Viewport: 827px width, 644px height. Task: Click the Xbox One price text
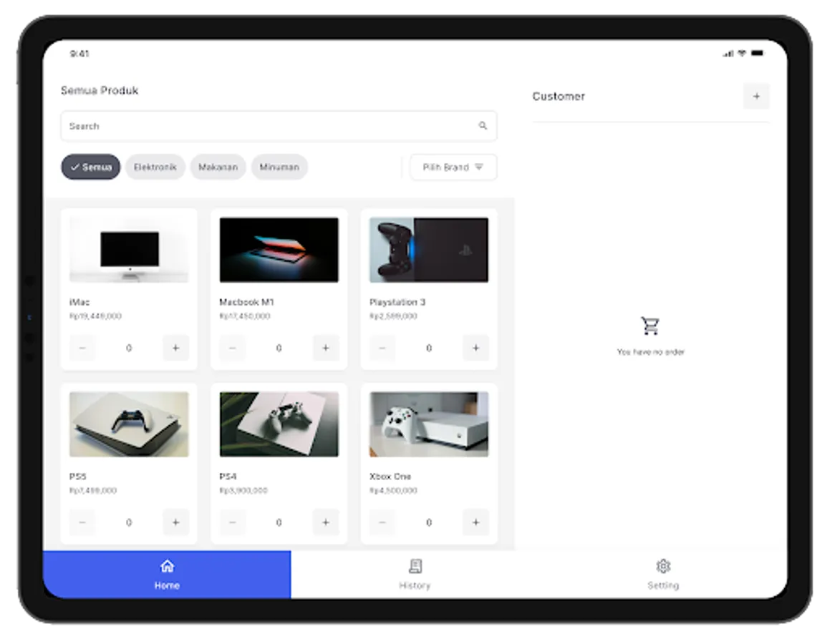[x=393, y=491]
